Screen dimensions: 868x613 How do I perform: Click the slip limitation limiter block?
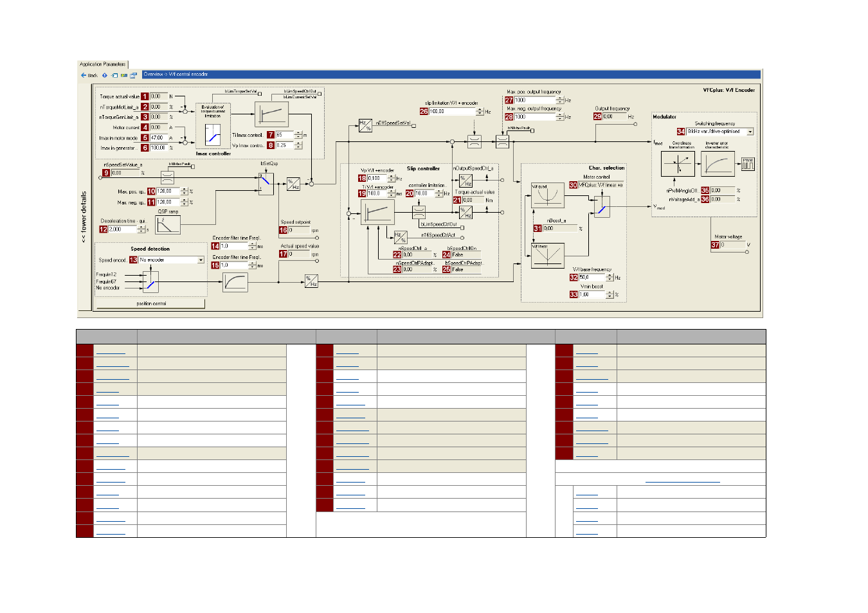(474, 141)
